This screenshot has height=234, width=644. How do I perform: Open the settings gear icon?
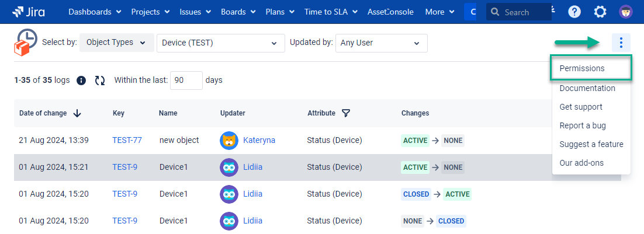[600, 12]
